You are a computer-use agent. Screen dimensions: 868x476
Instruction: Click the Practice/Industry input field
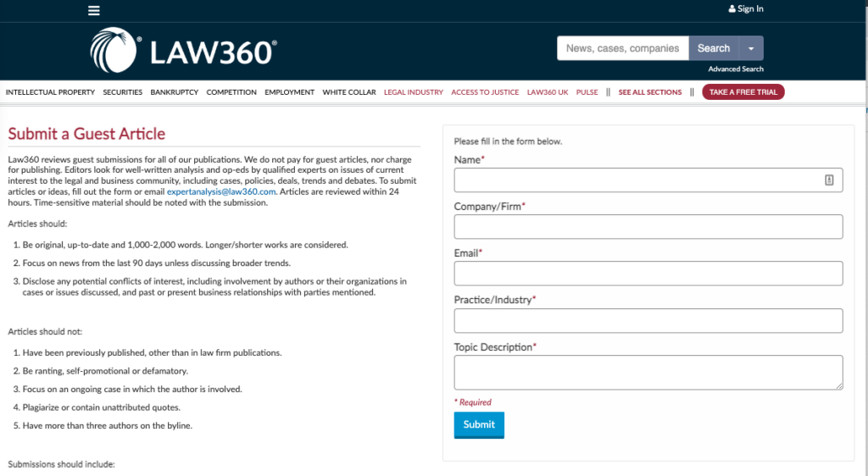[x=648, y=321]
